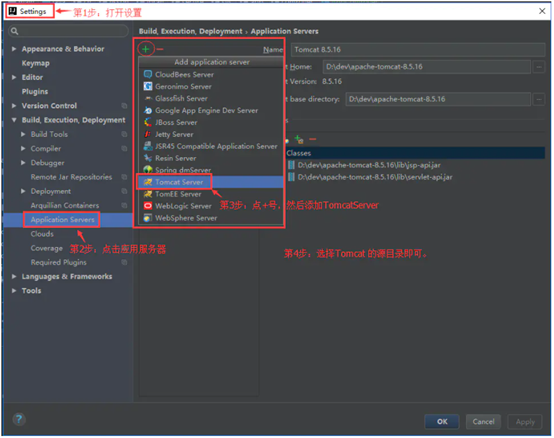Choose Glassfish Server from the add menu
This screenshot has height=438, width=554.
tap(211, 98)
